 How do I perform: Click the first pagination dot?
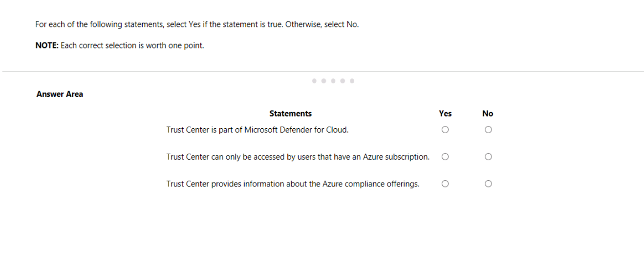tap(314, 80)
